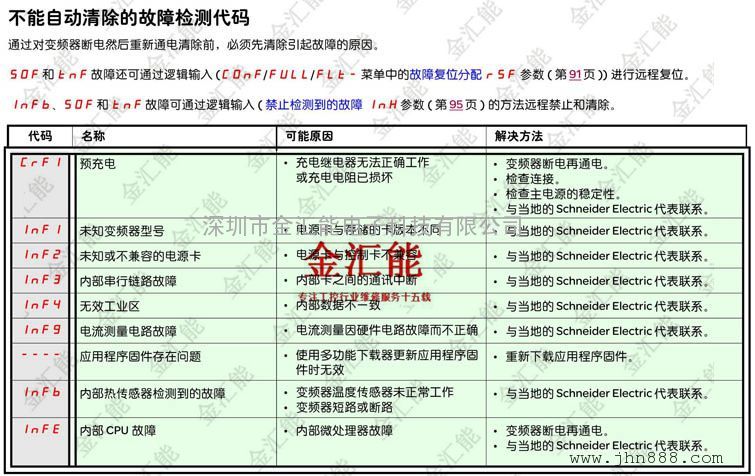Select the 代码 column header

click(x=40, y=136)
